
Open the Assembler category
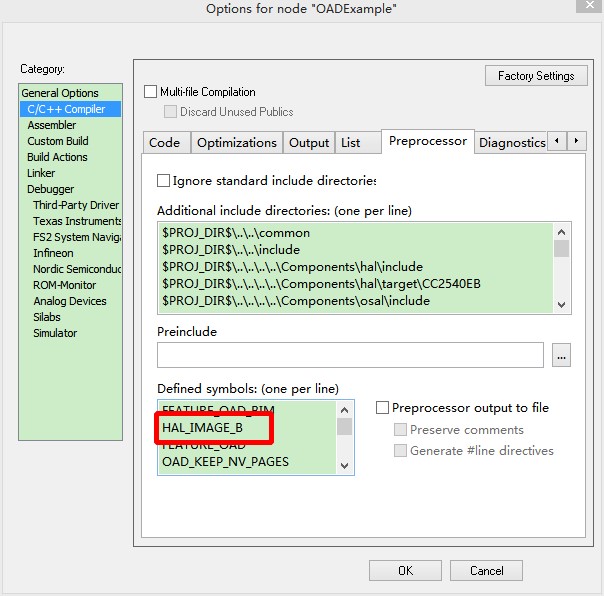[x=52, y=125]
